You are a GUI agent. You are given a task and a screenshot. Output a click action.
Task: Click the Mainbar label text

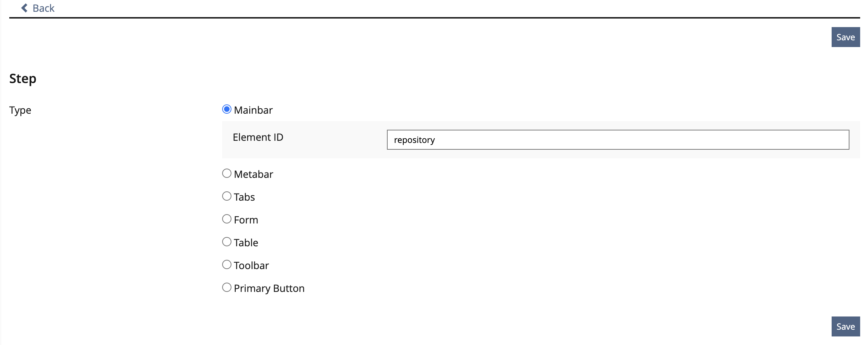(x=253, y=110)
